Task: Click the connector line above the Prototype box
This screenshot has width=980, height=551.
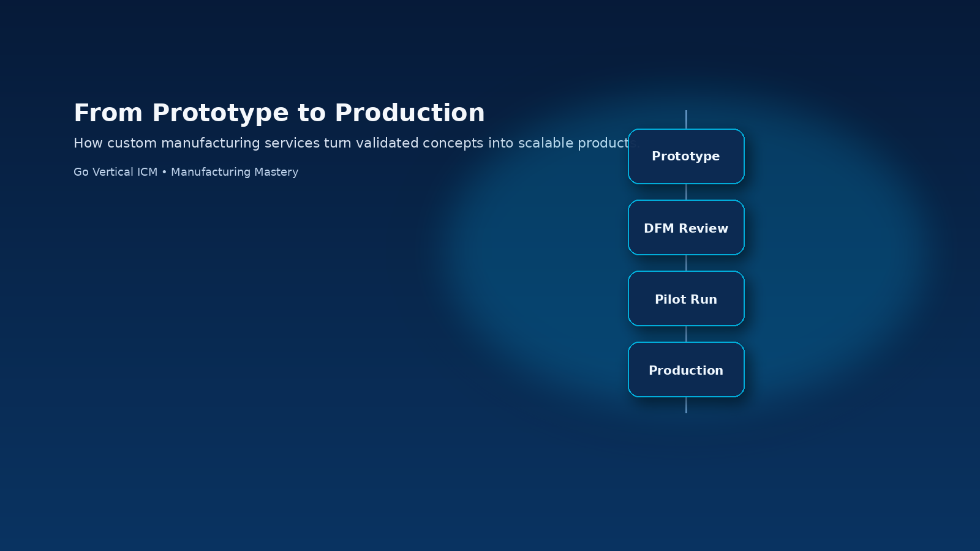Action: click(686, 119)
